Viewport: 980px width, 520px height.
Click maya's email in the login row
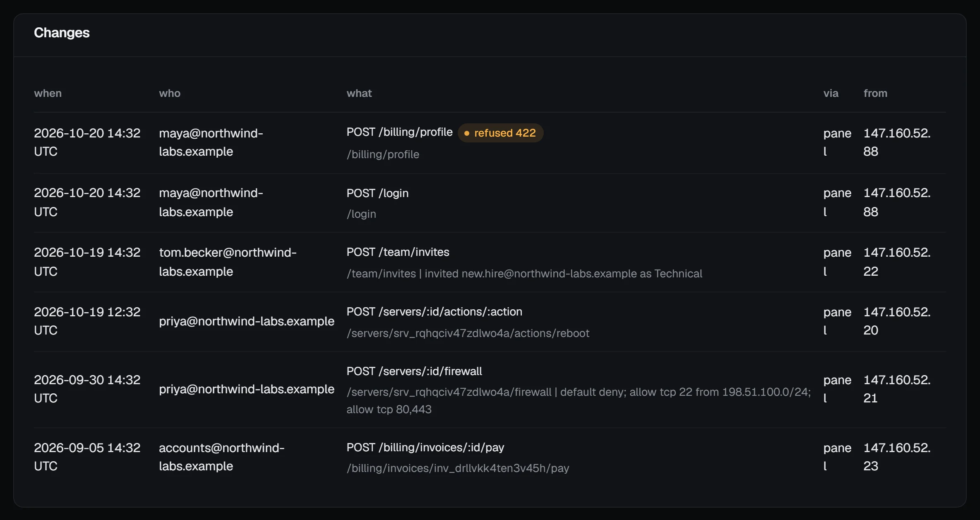point(211,202)
